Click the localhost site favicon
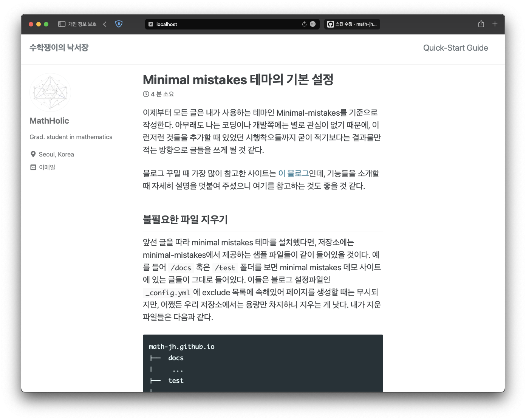 (151, 24)
